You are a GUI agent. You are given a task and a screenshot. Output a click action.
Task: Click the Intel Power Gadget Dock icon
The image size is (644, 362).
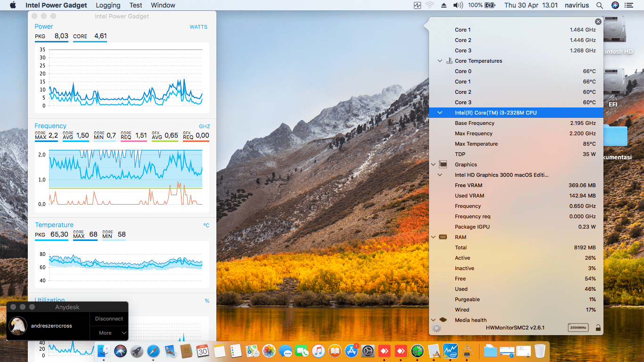pos(451,351)
